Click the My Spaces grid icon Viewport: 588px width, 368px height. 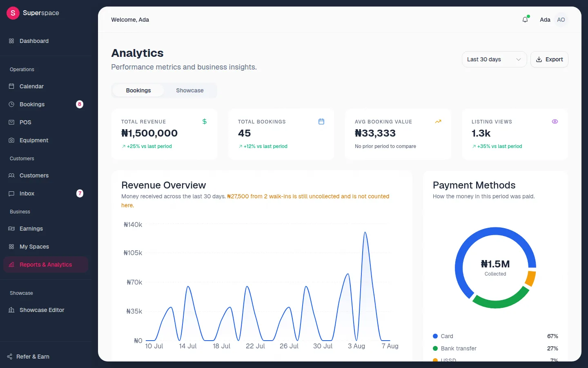(11, 247)
